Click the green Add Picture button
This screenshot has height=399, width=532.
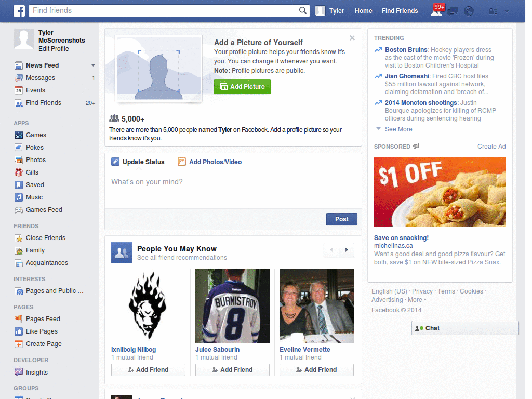(242, 87)
